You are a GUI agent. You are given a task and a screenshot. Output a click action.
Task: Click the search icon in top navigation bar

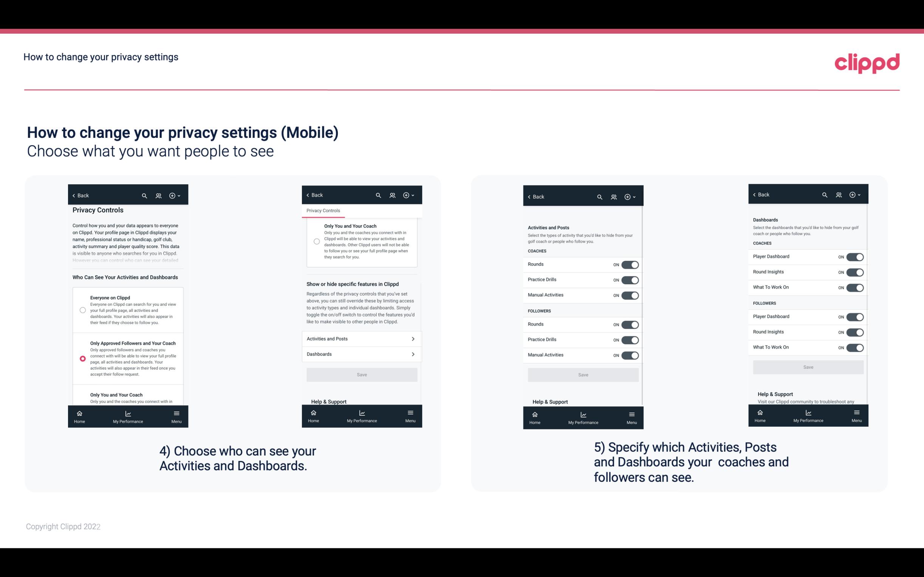144,196
